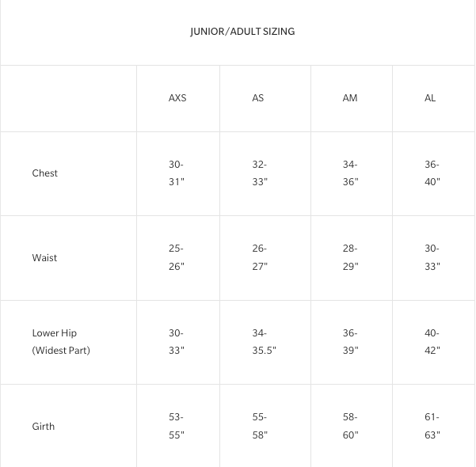Select the AM size column header

click(350, 98)
